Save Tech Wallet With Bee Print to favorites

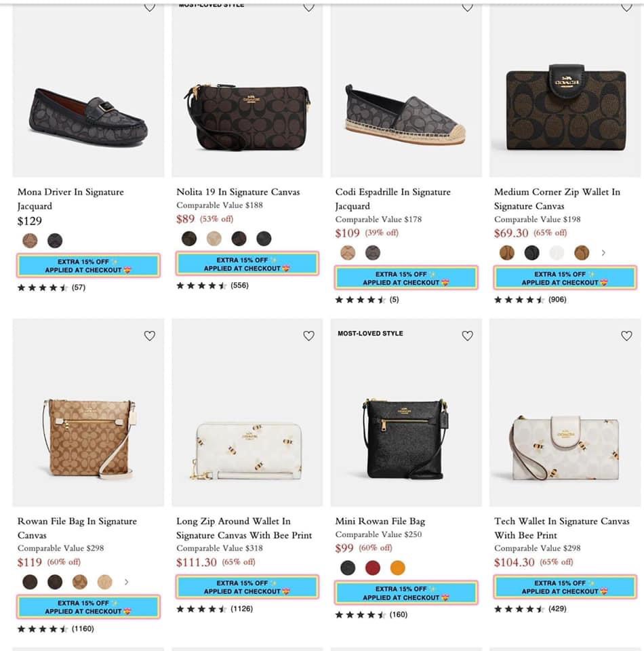point(626,336)
